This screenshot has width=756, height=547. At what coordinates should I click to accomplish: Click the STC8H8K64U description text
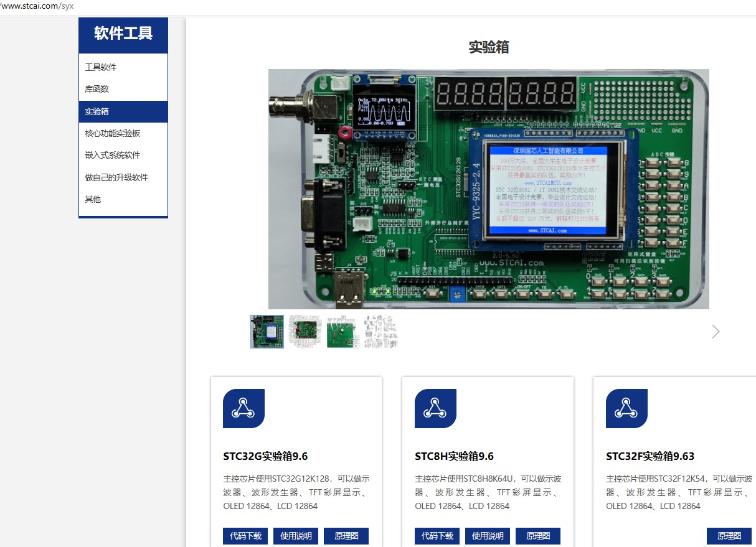tap(488, 492)
